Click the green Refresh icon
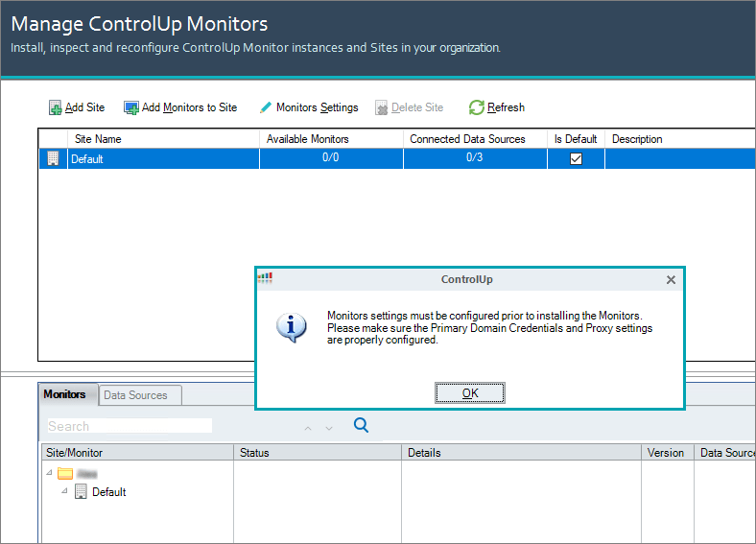Image resolution: width=756 pixels, height=544 pixels. 476,107
